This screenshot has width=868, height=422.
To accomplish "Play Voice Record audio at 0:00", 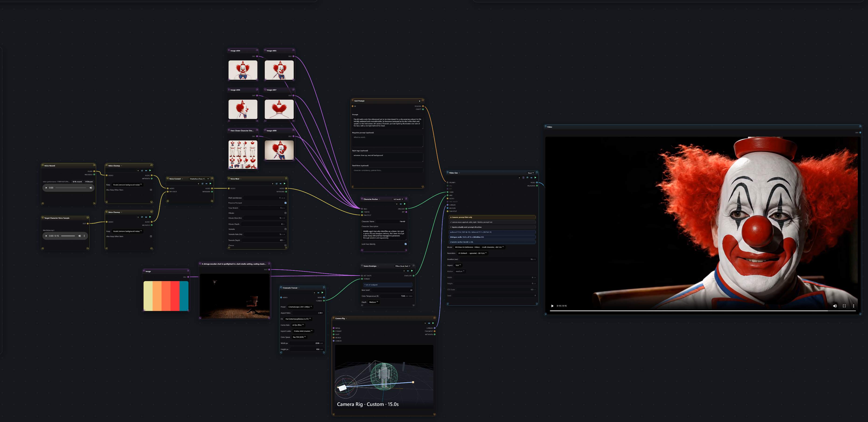I will click(x=46, y=188).
